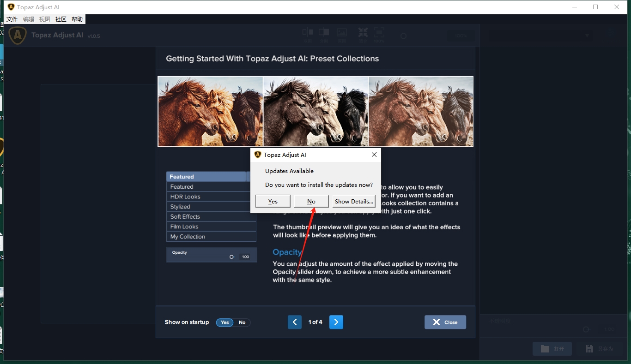
Task: Open the 视图 menu
Action: [45, 19]
